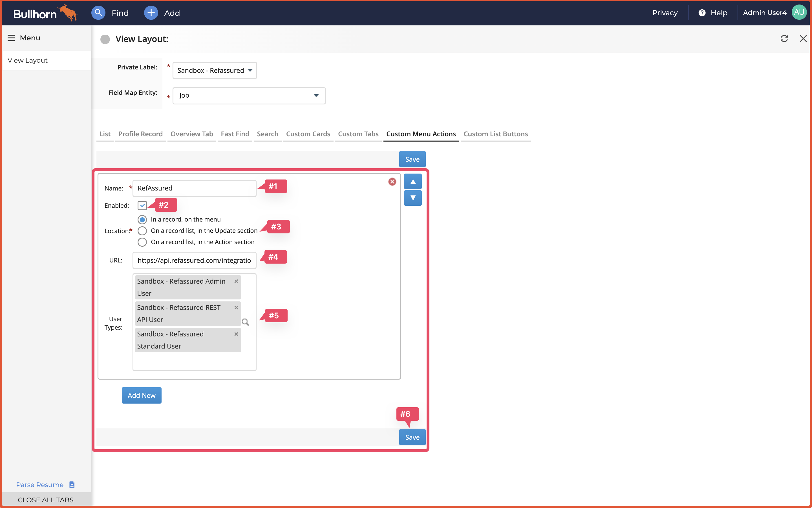Screen dimensions: 812x508
Task: Select 'On a record list, in the Update section'
Action: pos(142,231)
